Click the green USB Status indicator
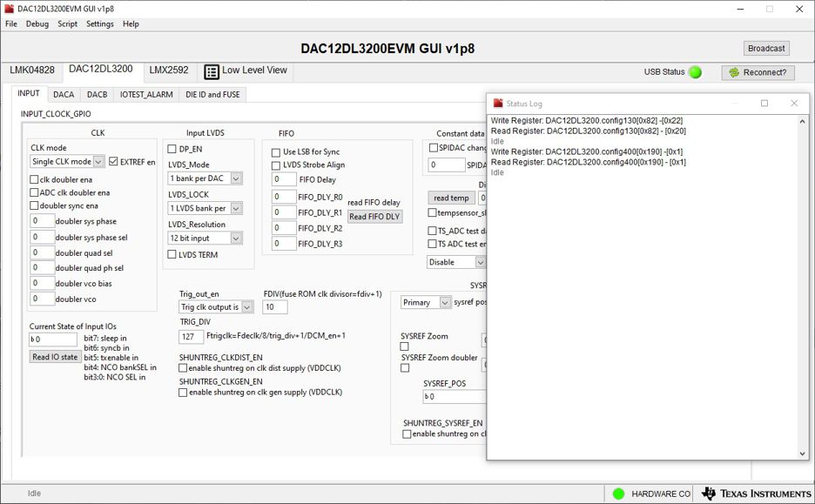The height and width of the screenshot is (504, 815). click(x=695, y=72)
